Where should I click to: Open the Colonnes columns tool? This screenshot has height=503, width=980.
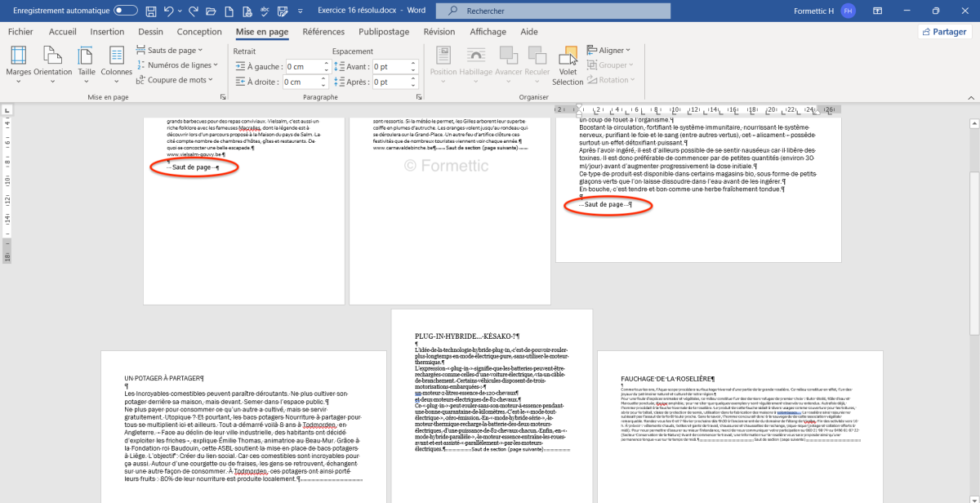click(117, 62)
